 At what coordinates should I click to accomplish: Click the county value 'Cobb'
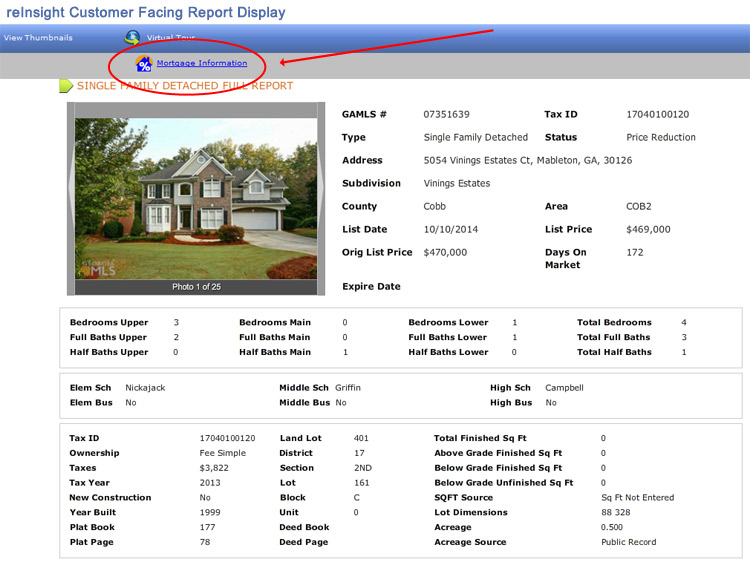click(434, 206)
